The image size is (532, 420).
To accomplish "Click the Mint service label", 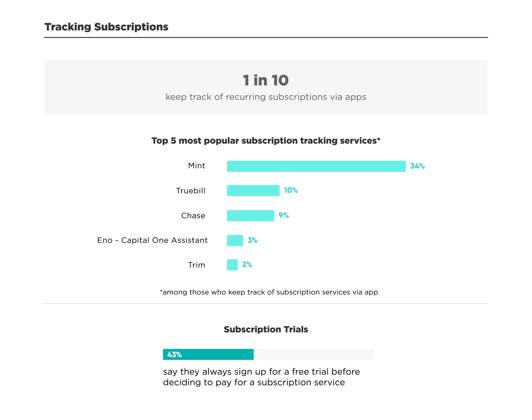I will pos(197,166).
